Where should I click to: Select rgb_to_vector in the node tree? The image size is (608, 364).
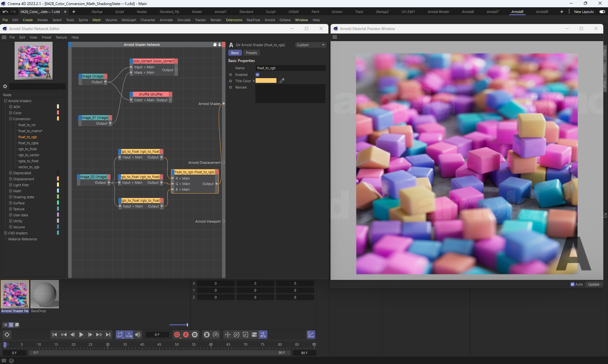point(29,155)
